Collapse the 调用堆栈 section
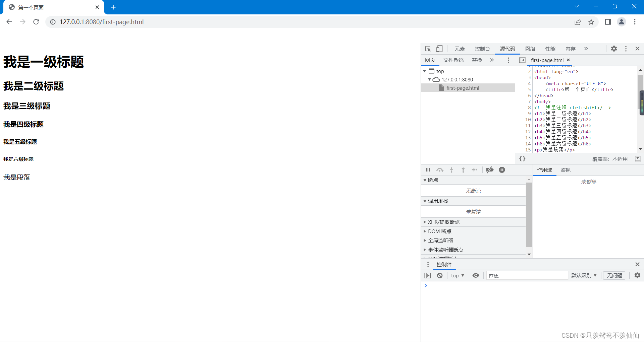The height and width of the screenshot is (342, 644). (x=473, y=201)
